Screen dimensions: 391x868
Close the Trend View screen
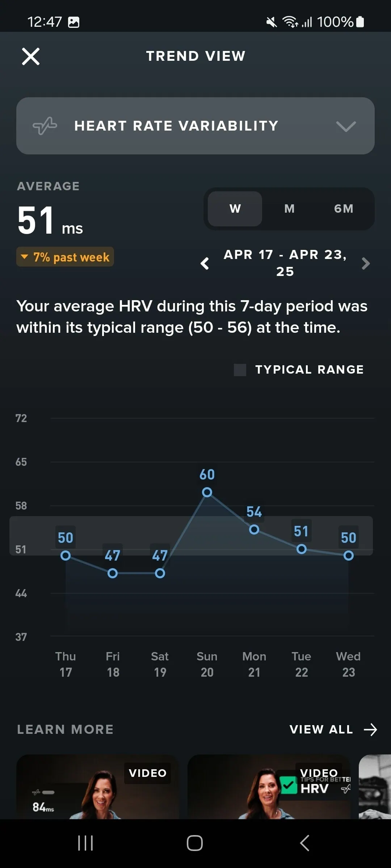(31, 56)
